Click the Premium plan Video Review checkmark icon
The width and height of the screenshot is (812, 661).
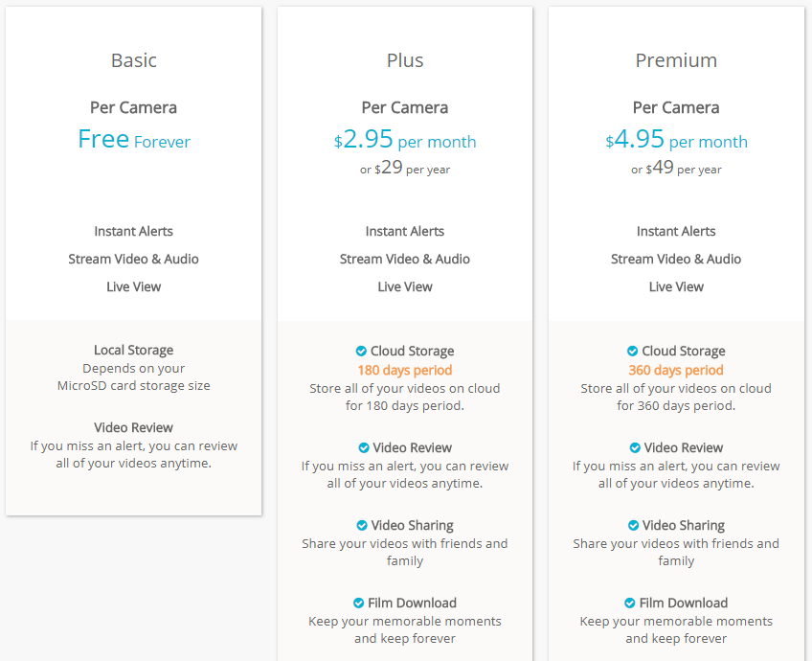point(635,447)
